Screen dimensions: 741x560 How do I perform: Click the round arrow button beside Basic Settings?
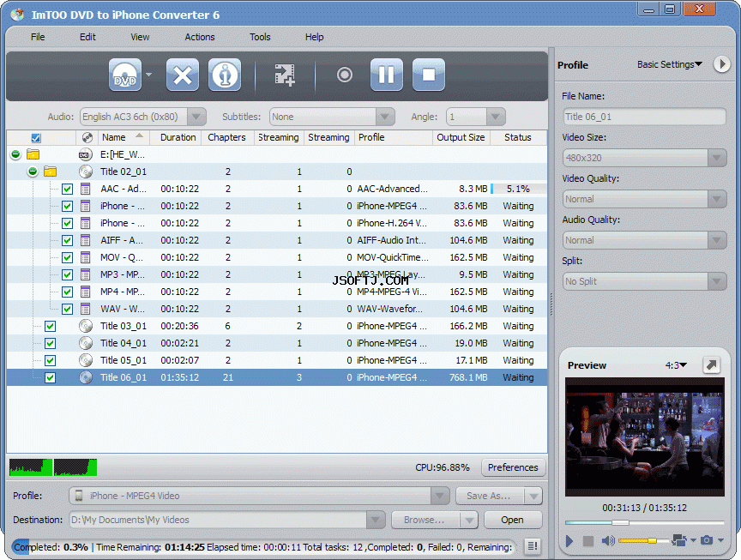coord(721,63)
